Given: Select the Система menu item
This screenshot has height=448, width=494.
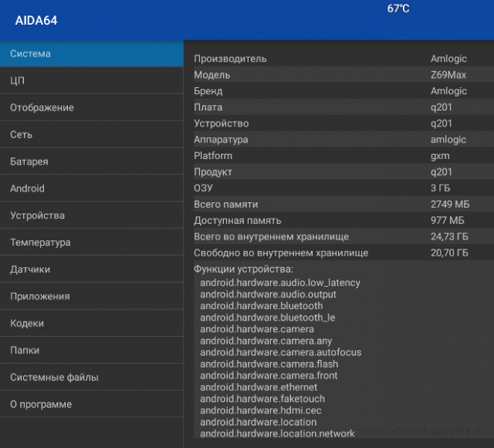Looking at the screenshot, I should 91,53.
